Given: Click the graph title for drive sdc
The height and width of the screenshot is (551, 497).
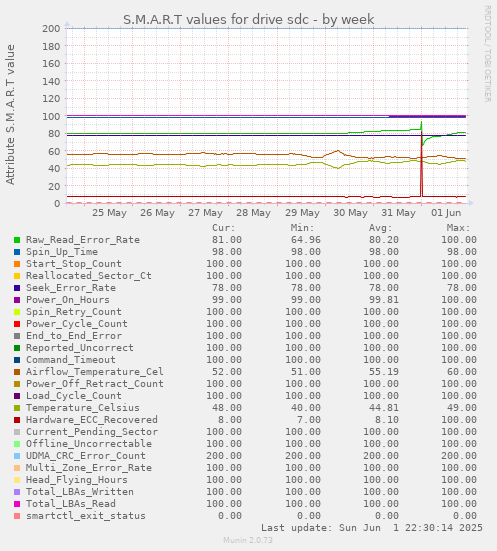Looking at the screenshot, I should pyautogui.click(x=248, y=20).
